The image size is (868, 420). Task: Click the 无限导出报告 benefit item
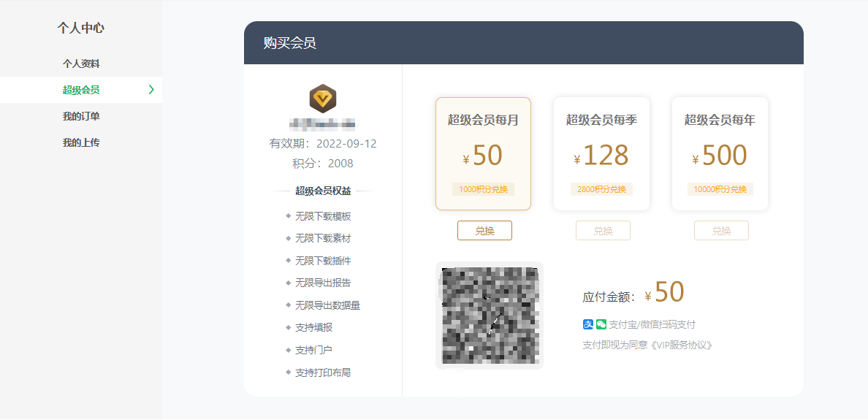coord(323,283)
